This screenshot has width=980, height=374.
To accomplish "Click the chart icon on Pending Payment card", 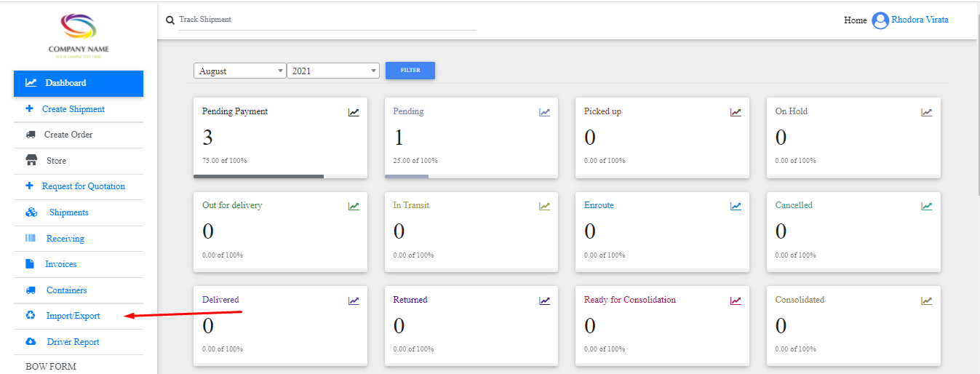I will tap(353, 112).
